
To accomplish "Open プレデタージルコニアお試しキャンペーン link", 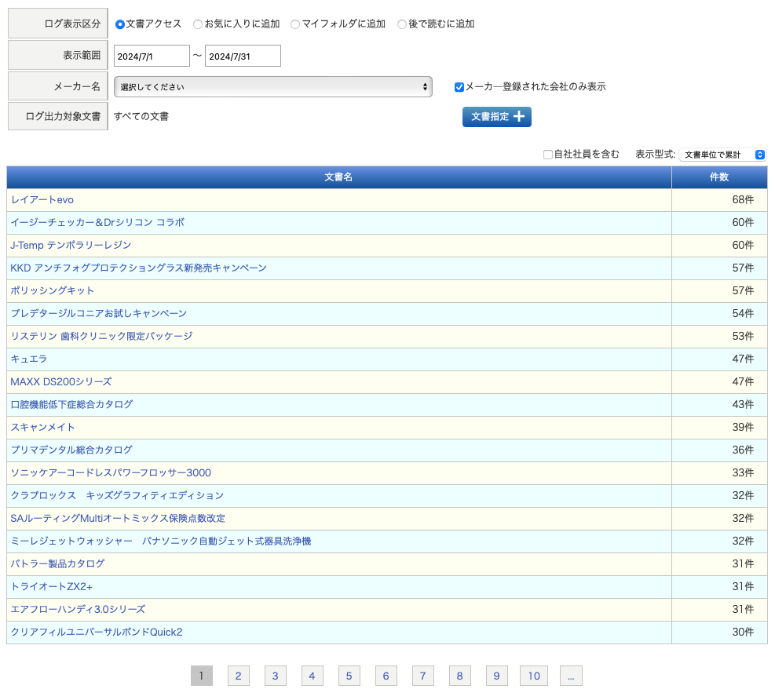I will click(x=99, y=313).
